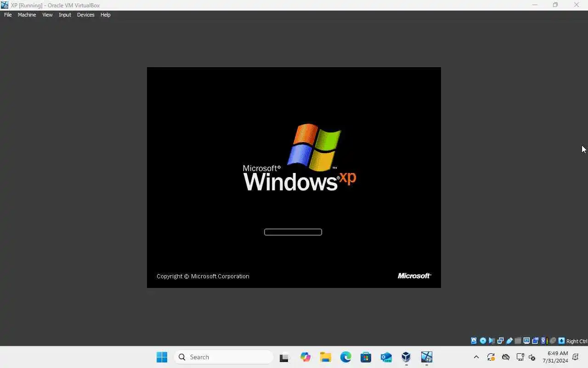Show hidden system tray icons

476,357
